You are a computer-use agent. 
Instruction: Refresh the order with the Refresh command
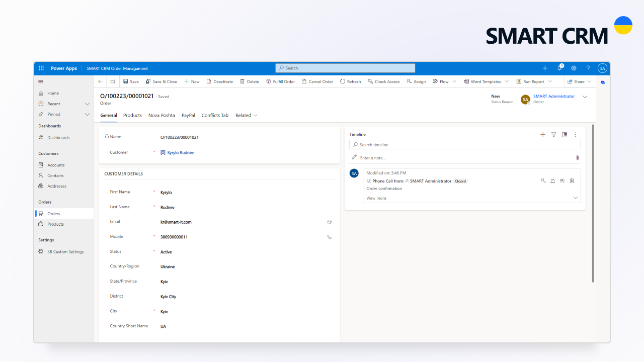[350, 81]
